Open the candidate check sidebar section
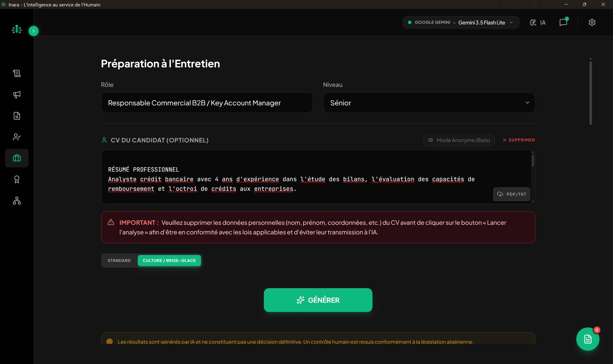Screen dimensions: 613x364 (17, 137)
